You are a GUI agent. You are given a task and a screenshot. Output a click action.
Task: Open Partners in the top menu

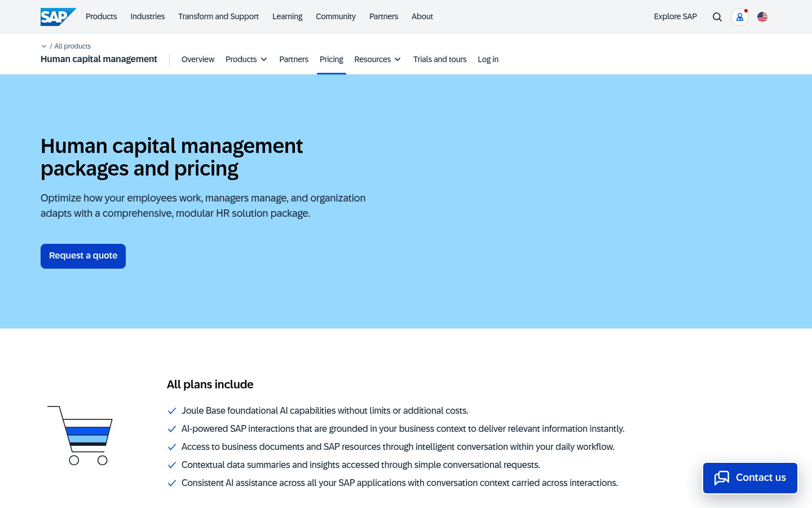[x=383, y=16]
